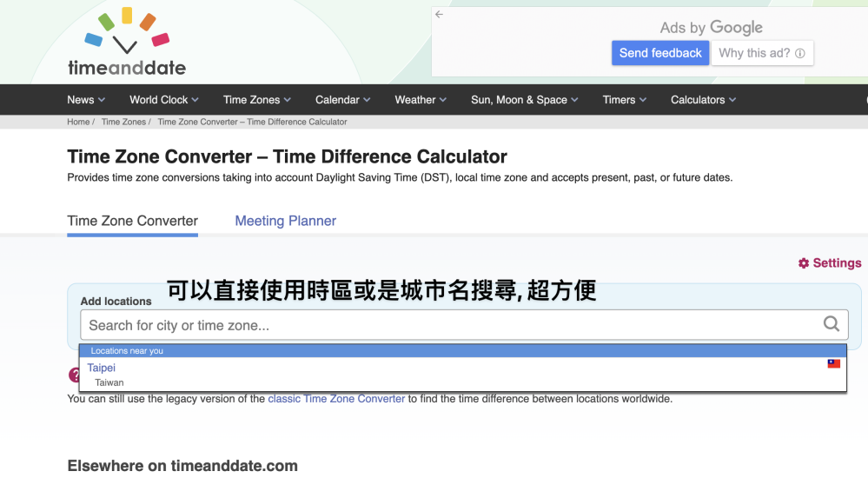Click the Why this ad? button
This screenshot has width=868, height=478.
point(762,53)
